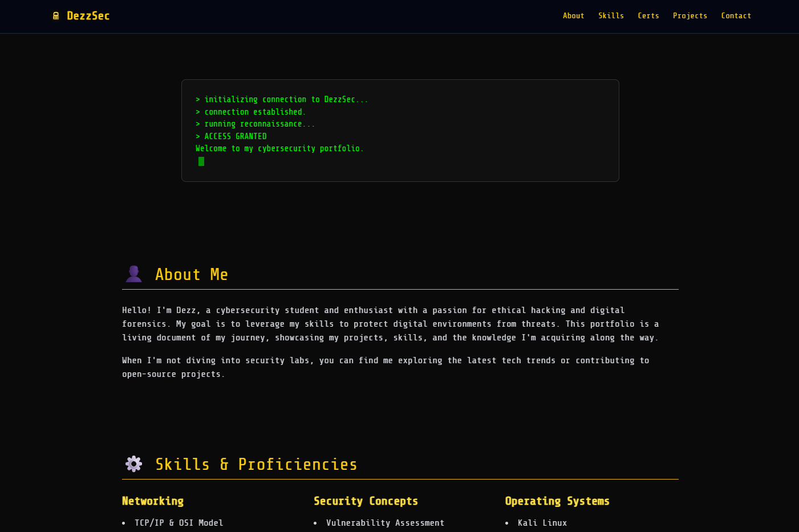
Task: Select the "TCP/IP & OSI Model" list item
Action: (x=179, y=523)
